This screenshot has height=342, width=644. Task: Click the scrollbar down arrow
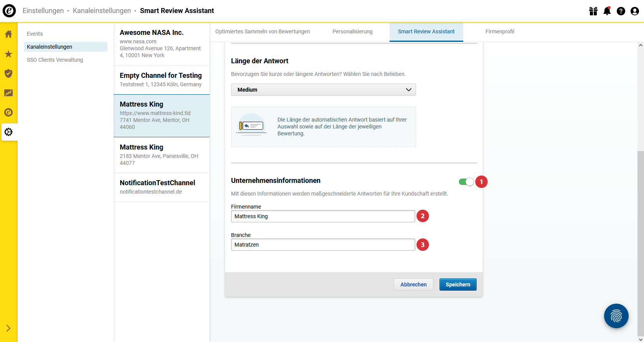641,339
